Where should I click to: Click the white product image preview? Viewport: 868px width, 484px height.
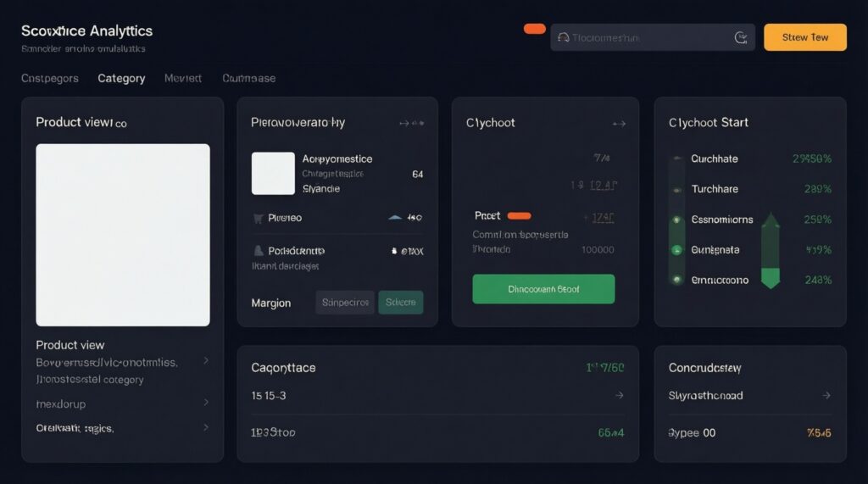[123, 235]
